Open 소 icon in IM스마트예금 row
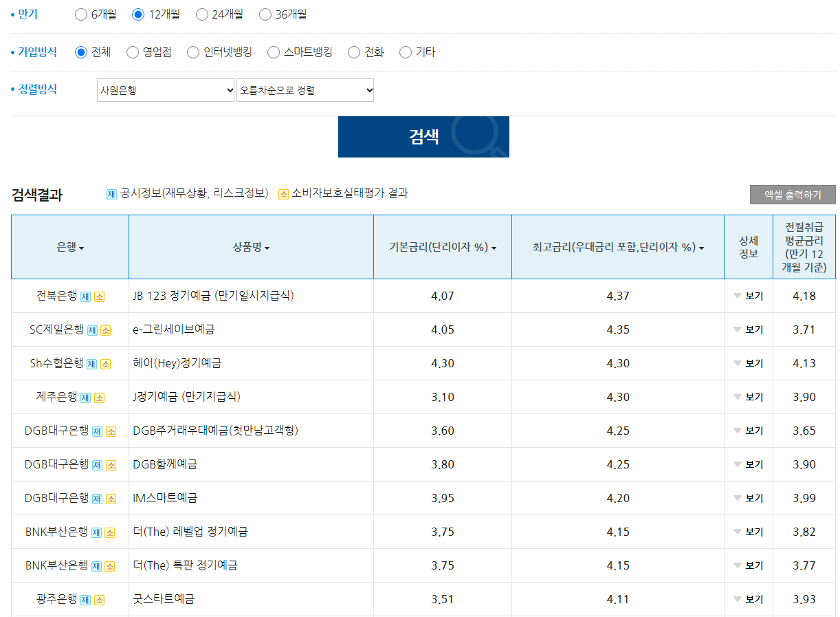 [111, 499]
